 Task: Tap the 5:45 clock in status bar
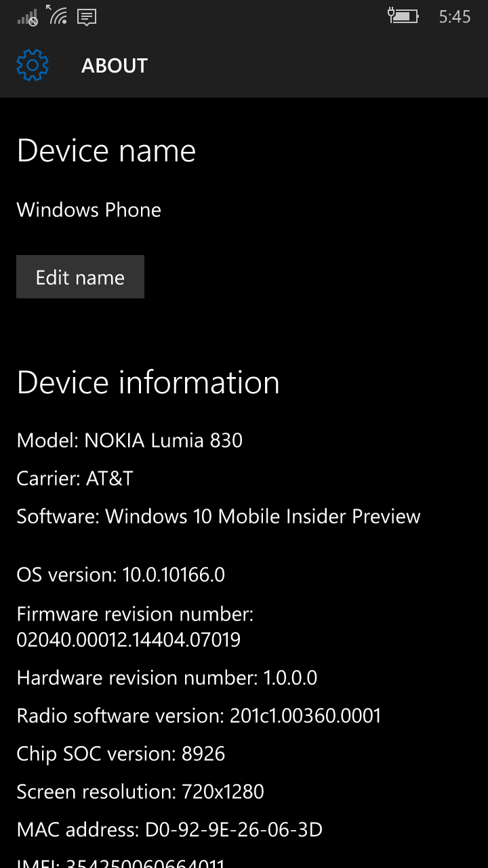[455, 17]
